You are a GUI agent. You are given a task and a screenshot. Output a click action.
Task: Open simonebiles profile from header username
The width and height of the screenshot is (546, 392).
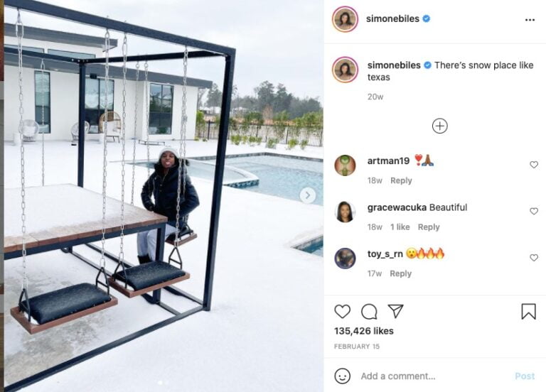click(x=392, y=18)
